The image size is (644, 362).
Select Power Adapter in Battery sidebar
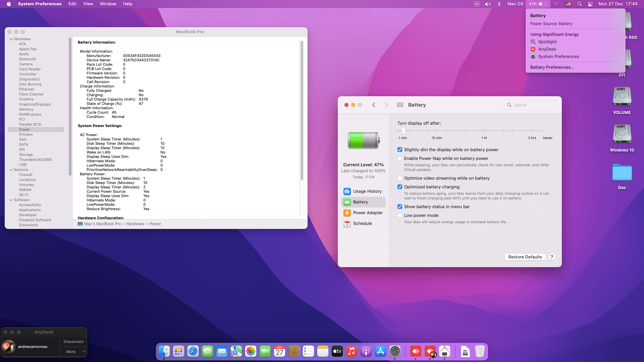(x=363, y=213)
